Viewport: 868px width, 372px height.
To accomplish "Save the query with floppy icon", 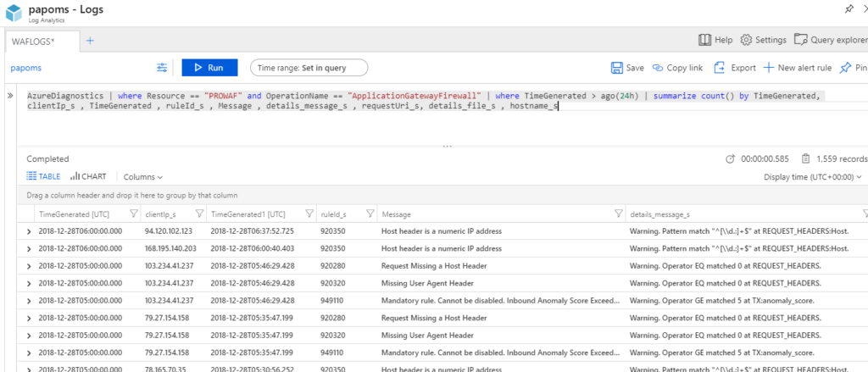I will click(617, 68).
